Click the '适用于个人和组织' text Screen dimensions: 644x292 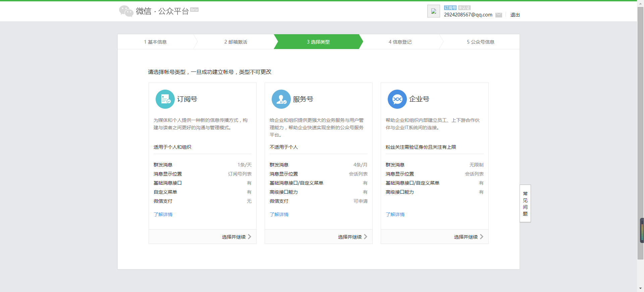coord(172,147)
